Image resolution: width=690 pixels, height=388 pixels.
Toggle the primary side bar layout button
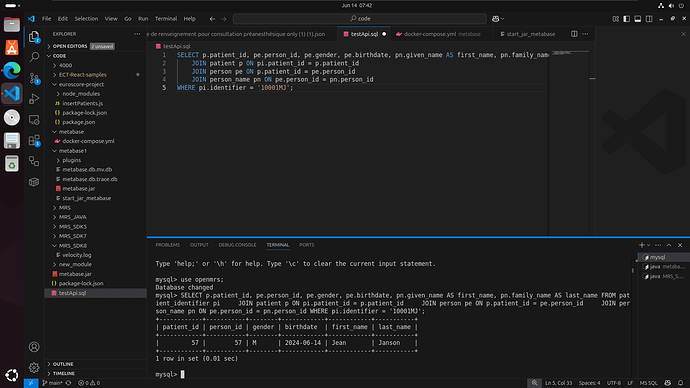click(627, 19)
